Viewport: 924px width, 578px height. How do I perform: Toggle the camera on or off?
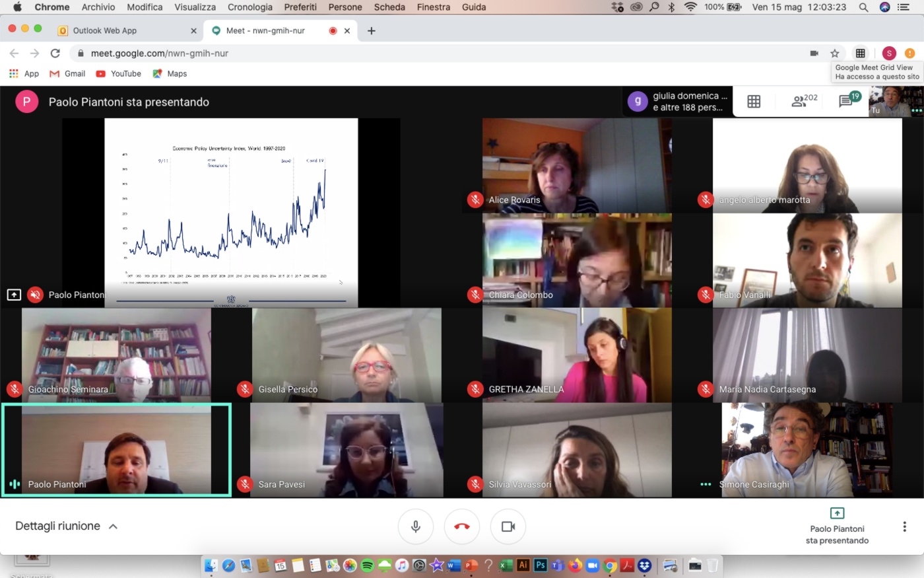508,526
